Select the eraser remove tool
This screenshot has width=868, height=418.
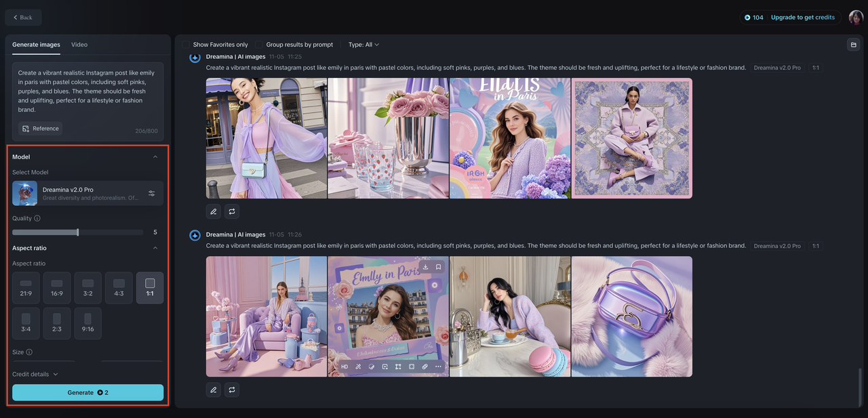click(425, 367)
